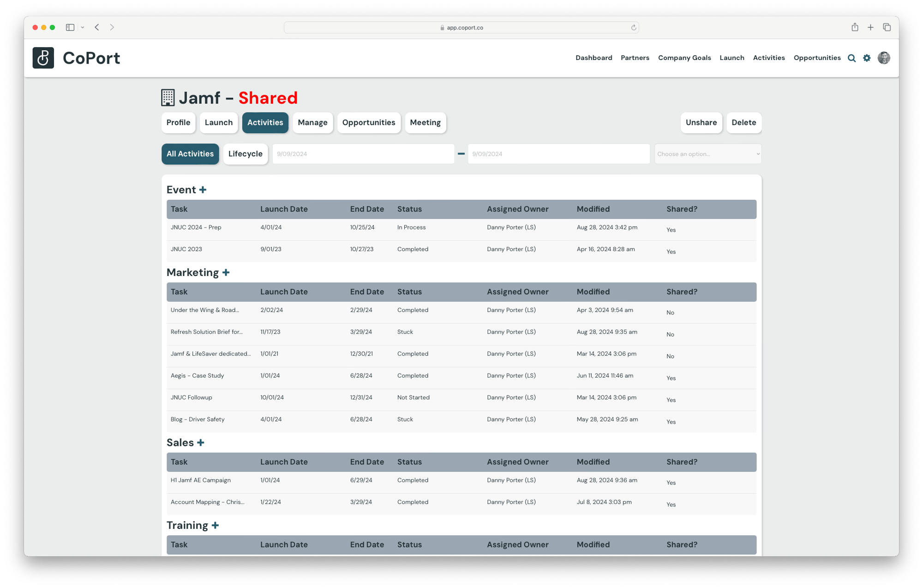Click the Jamf building icon
The width and height of the screenshot is (923, 588).
168,98
